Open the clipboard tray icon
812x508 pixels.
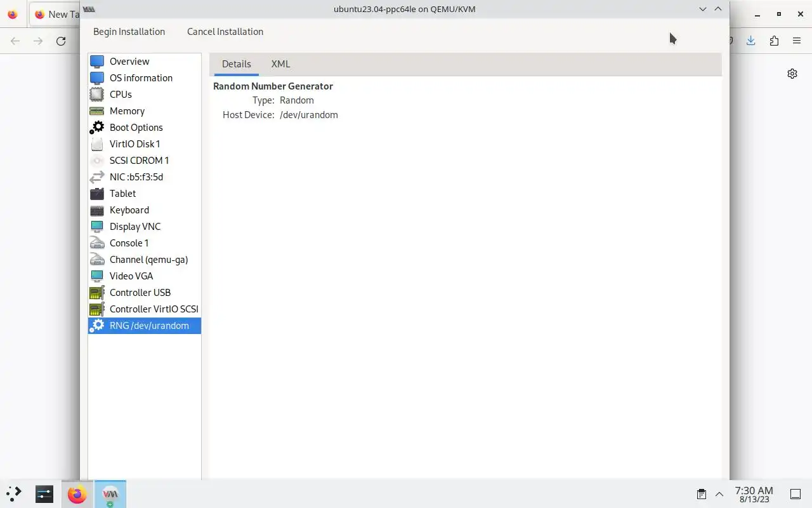[x=702, y=494]
